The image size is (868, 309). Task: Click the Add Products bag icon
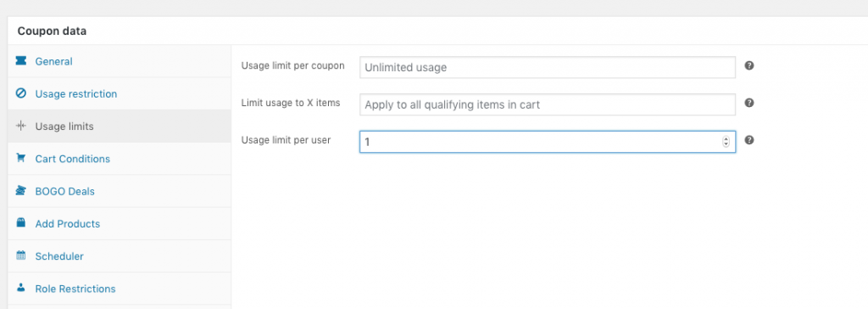(21, 223)
